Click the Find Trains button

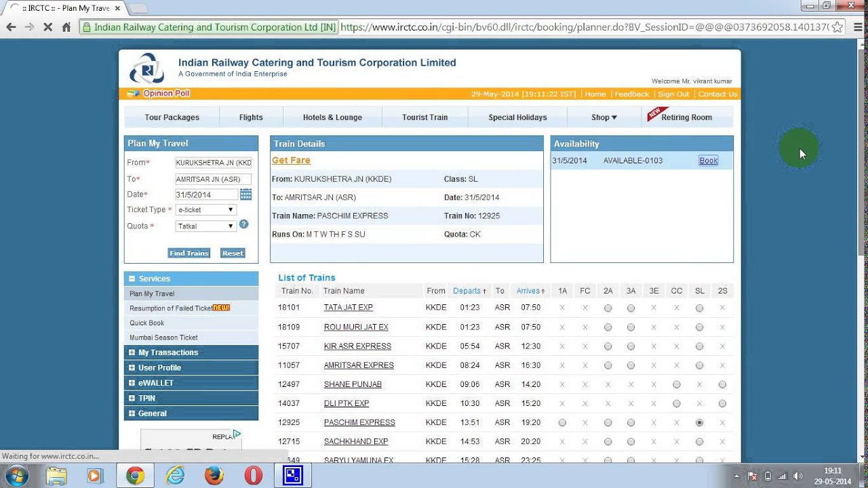(189, 253)
